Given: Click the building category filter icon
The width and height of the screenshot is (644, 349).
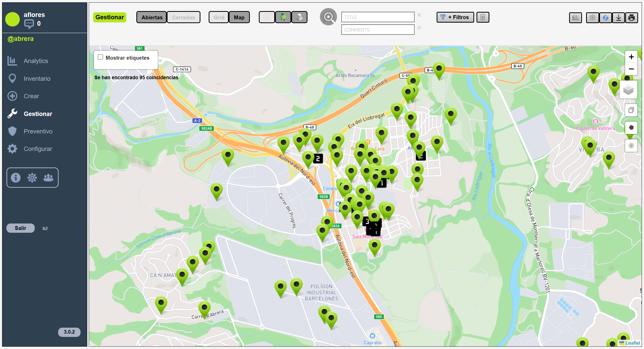Looking at the screenshot, I should click(x=299, y=17).
